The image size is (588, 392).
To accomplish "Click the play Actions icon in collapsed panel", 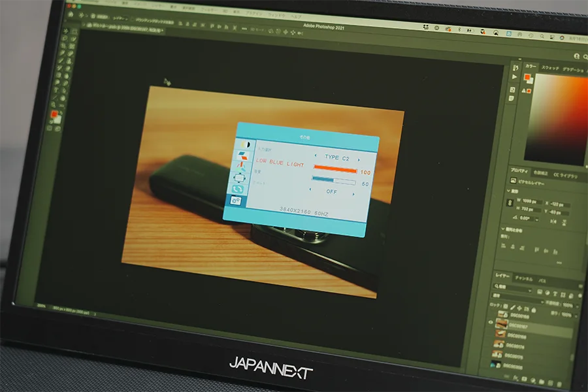I will (x=515, y=77).
